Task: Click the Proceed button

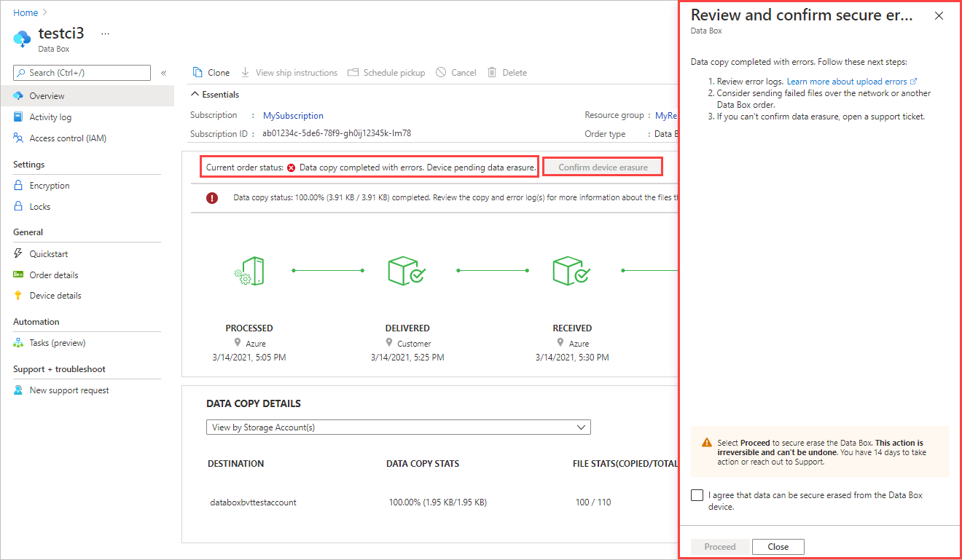Action: point(719,547)
